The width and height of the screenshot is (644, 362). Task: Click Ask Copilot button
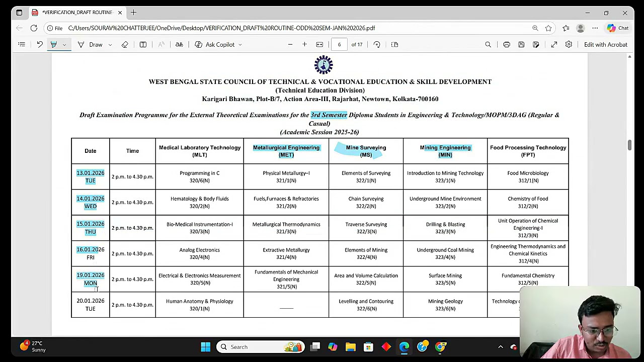215,45
